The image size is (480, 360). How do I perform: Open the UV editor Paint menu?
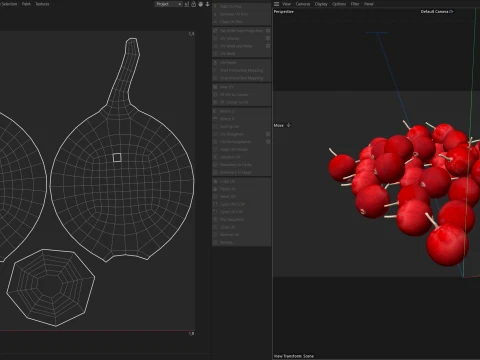coord(26,4)
